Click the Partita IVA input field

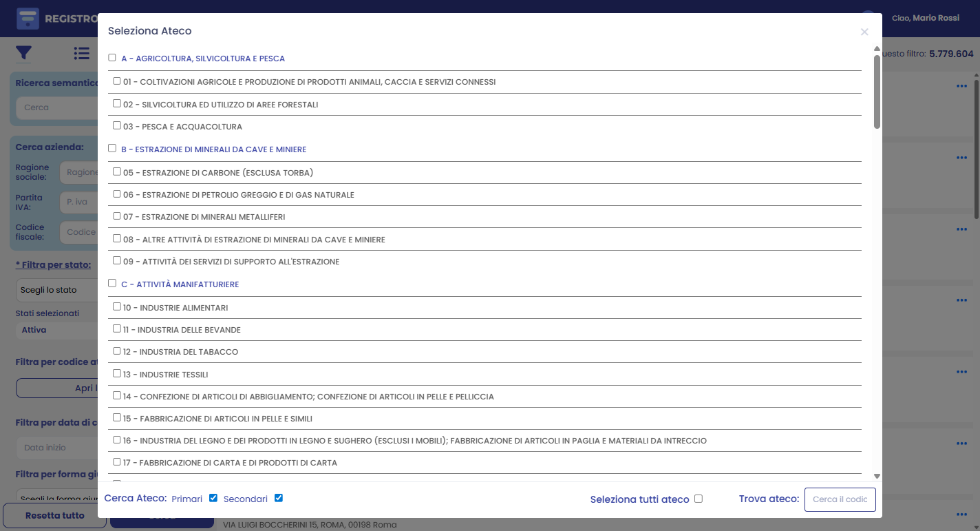(79, 202)
